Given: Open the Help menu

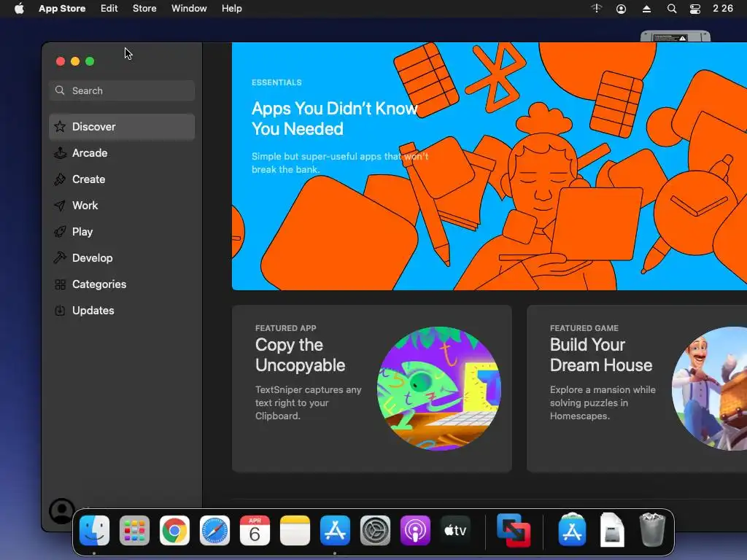Looking at the screenshot, I should [231, 9].
